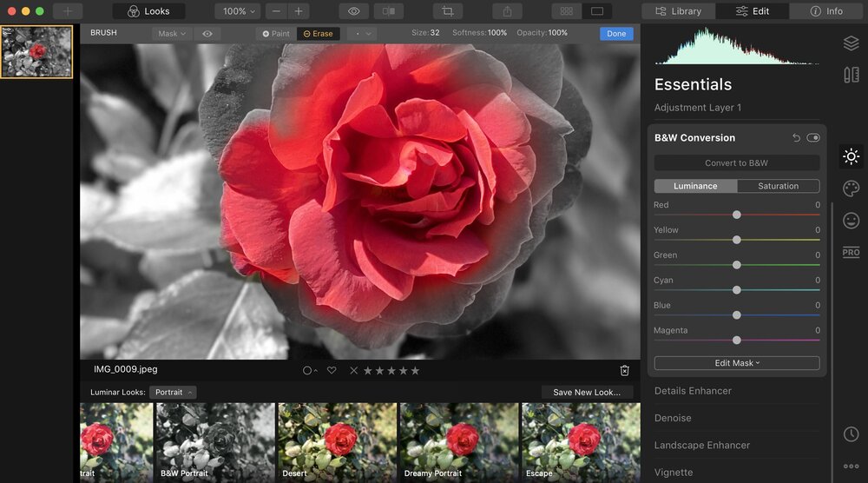Click the Red luminance slider handle

click(736, 215)
